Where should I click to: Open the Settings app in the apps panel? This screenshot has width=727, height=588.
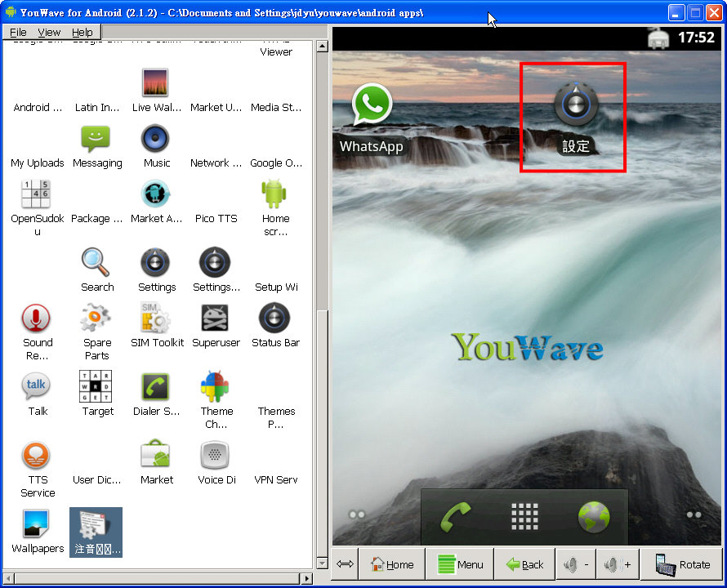(155, 262)
